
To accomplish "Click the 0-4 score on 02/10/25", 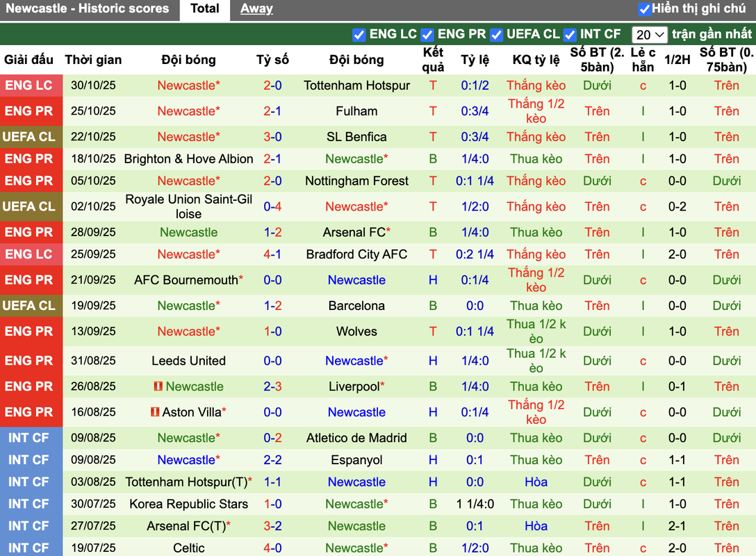I will (272, 206).
